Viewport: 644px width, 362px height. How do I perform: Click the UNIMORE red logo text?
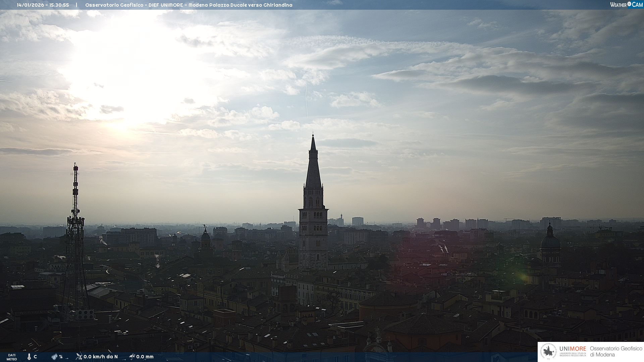tap(573, 349)
